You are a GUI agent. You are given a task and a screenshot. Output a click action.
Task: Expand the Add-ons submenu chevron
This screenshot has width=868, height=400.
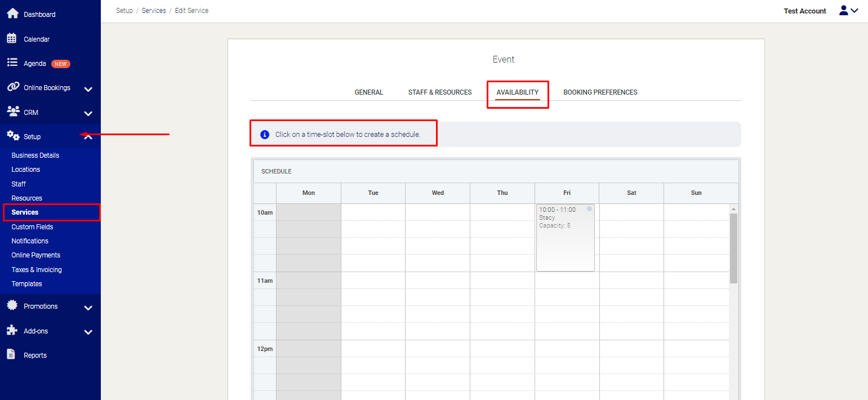tap(88, 332)
